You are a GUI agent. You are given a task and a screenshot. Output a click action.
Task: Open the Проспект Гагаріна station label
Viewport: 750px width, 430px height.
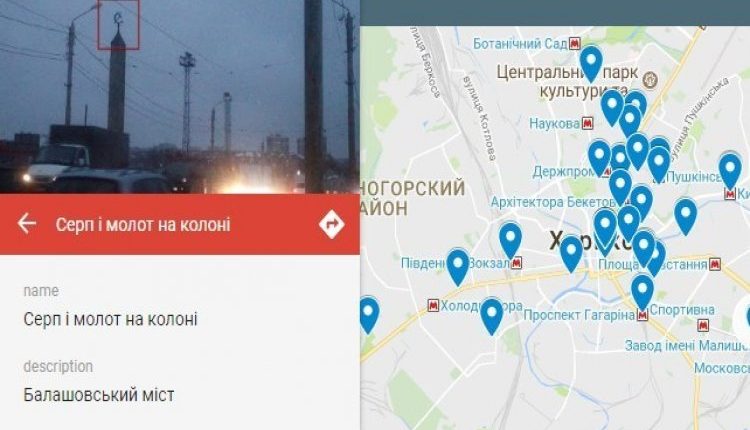point(579,315)
